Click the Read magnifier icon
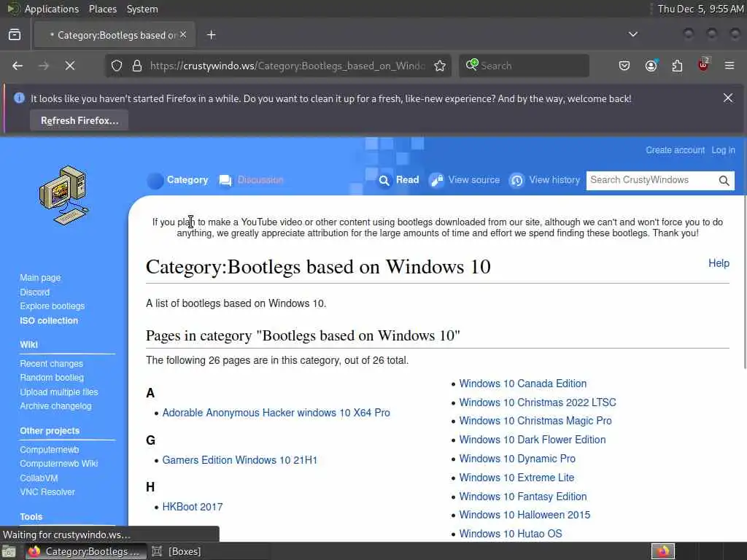 384,180
